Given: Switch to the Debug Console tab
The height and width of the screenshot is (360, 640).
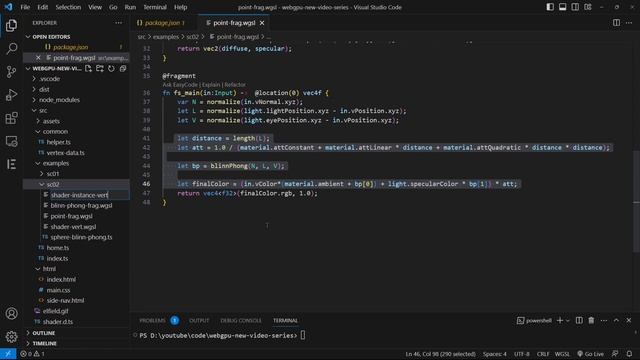Looking at the screenshot, I should pyautogui.click(x=241, y=320).
